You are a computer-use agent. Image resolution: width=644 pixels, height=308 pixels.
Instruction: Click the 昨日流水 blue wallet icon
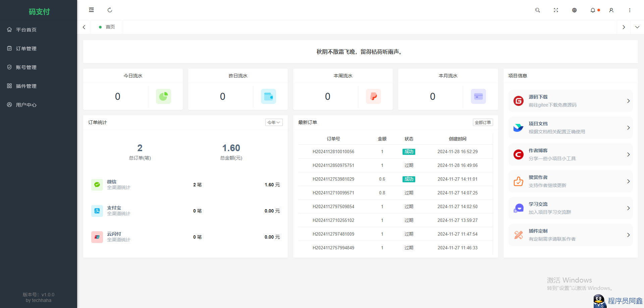(x=268, y=96)
